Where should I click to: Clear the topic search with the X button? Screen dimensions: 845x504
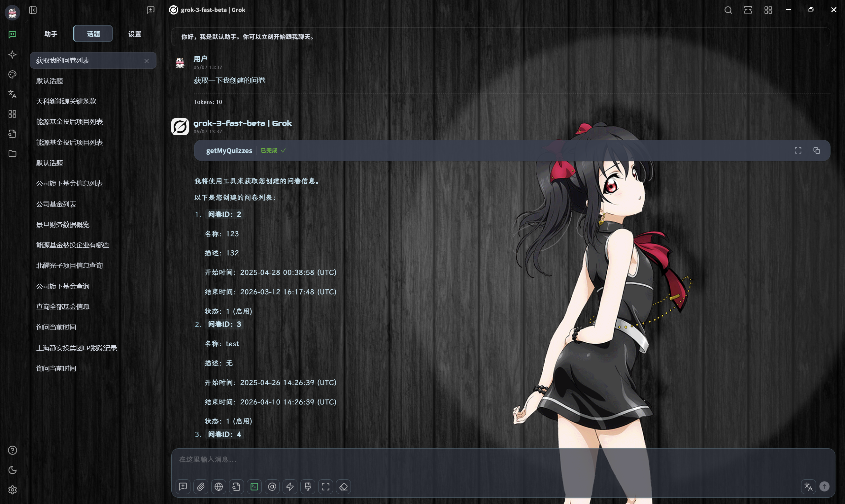[x=147, y=61]
